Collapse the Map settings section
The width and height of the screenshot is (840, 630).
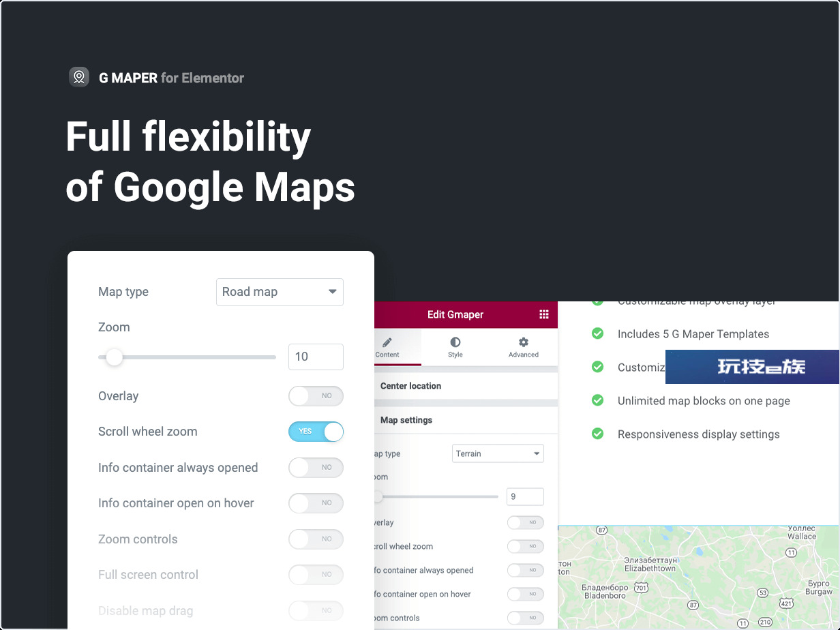click(466, 420)
